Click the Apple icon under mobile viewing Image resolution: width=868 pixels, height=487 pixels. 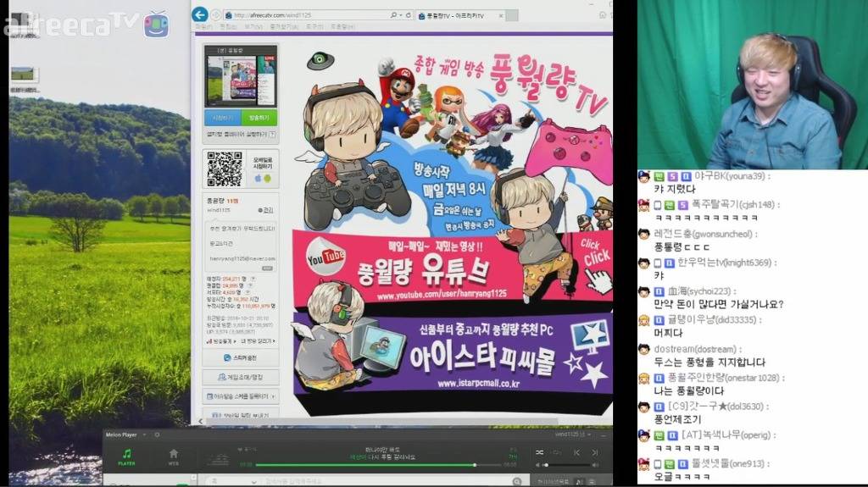point(258,179)
